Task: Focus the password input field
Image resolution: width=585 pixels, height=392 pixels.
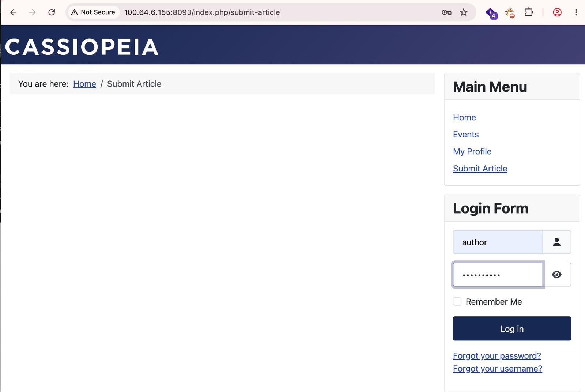Action: 498,275
